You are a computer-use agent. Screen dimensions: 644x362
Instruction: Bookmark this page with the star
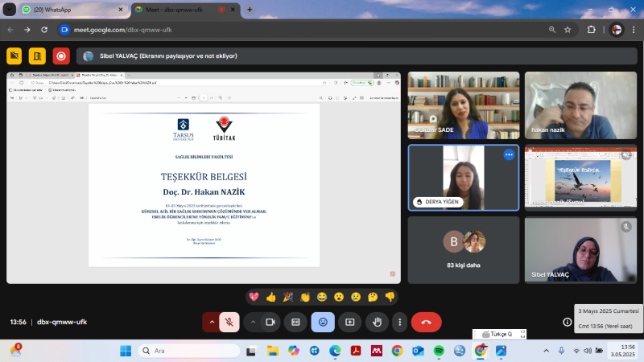click(568, 30)
